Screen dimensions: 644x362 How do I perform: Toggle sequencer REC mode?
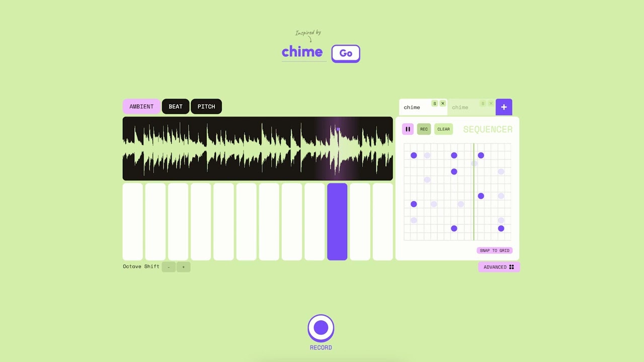pyautogui.click(x=424, y=129)
